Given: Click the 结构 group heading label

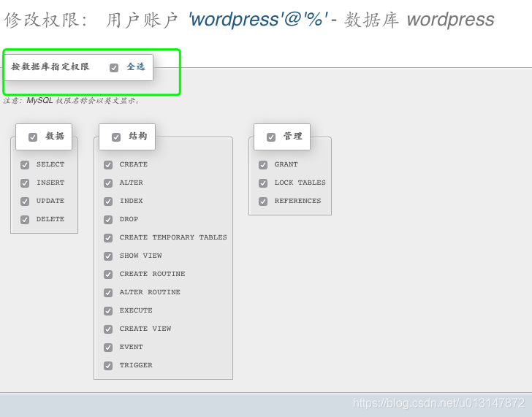Looking at the screenshot, I should pos(138,137).
